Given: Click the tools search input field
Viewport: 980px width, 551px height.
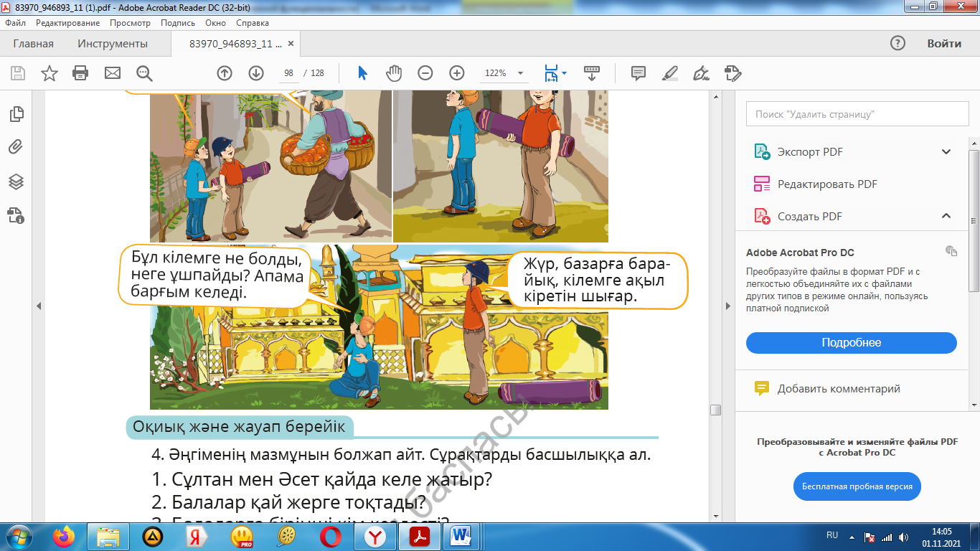Looking at the screenshot, I should pyautogui.click(x=857, y=114).
